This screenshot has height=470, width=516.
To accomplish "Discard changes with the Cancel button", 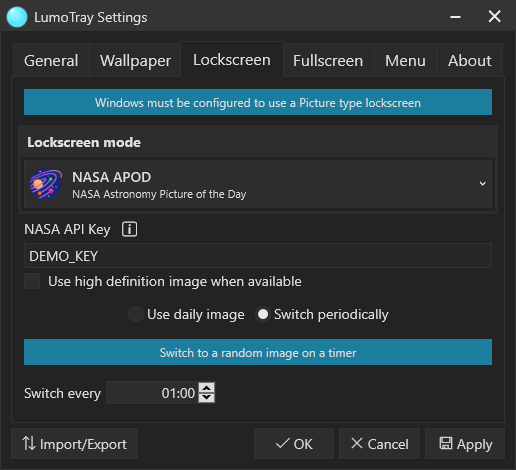I will 379,444.
